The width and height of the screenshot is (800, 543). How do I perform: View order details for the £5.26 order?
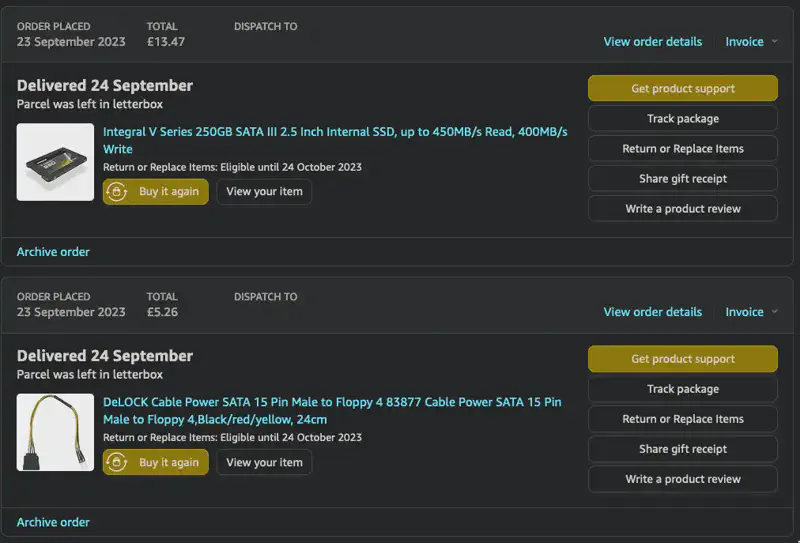pos(652,312)
